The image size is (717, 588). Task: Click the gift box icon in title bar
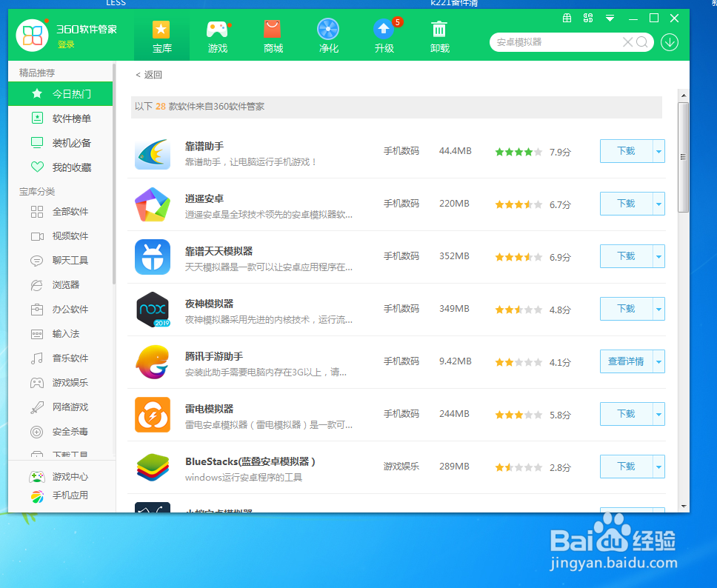[567, 19]
